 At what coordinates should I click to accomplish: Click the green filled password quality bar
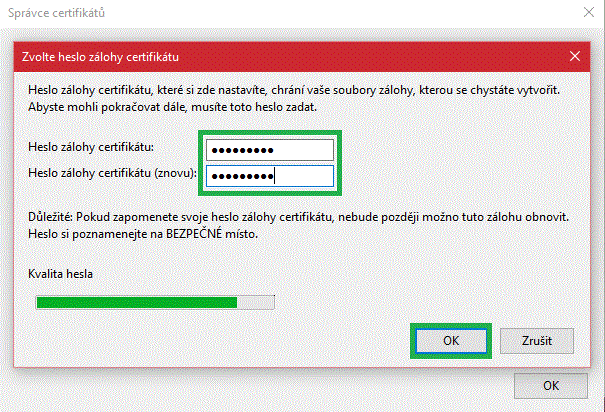click(135, 302)
